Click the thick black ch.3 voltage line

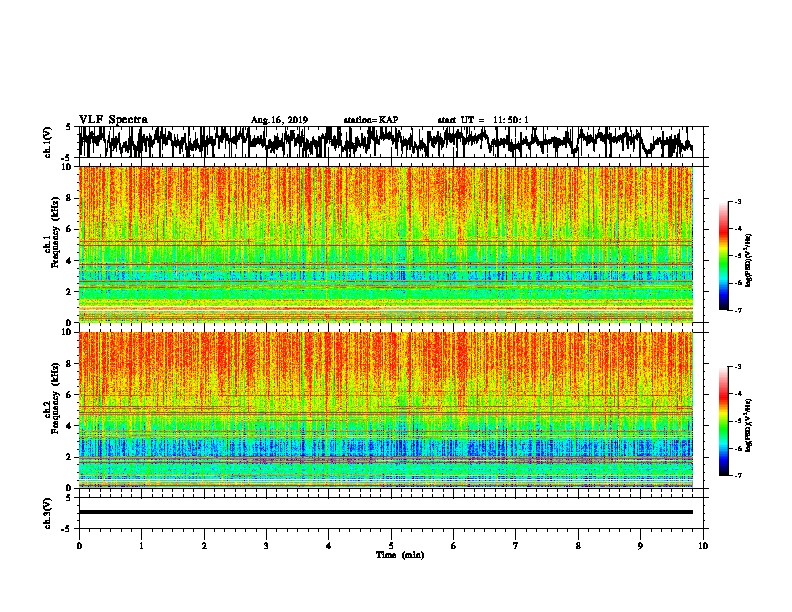click(x=385, y=512)
